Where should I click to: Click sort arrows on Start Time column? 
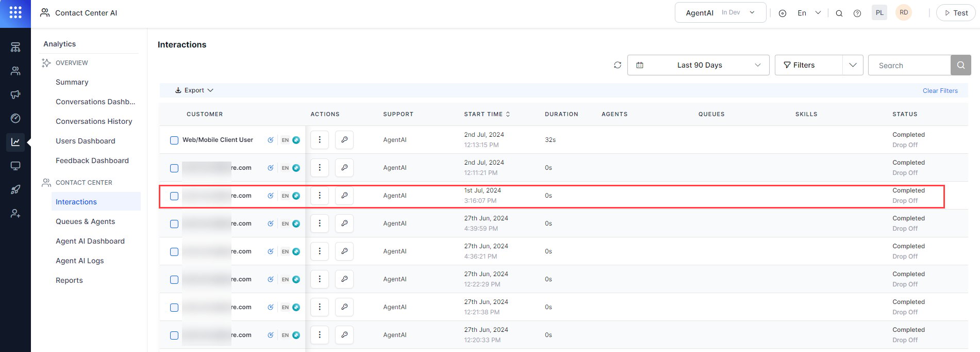click(508, 114)
